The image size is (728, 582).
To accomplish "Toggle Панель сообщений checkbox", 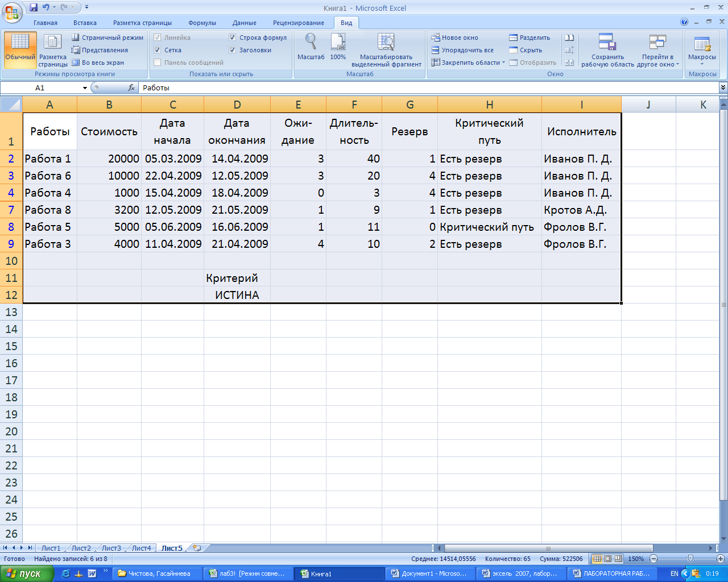I will tap(158, 63).
